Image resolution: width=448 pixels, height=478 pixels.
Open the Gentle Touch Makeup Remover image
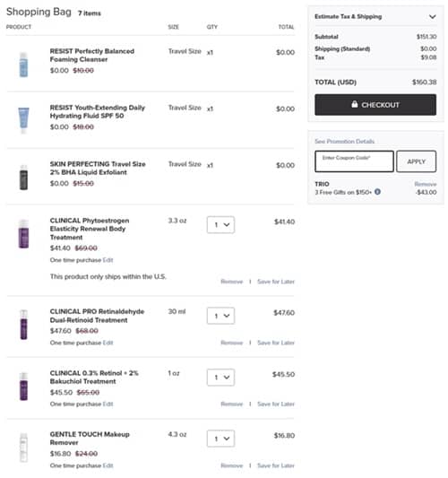(x=23, y=448)
